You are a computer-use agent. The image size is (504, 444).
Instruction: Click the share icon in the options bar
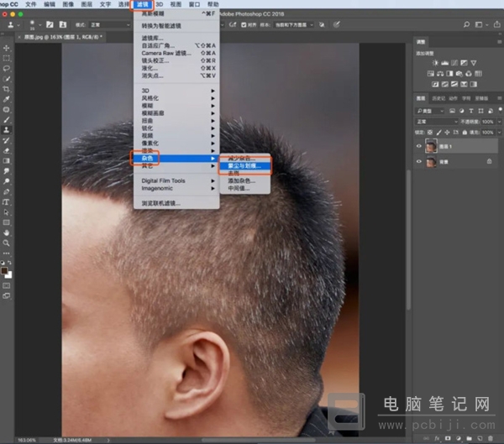(497, 24)
